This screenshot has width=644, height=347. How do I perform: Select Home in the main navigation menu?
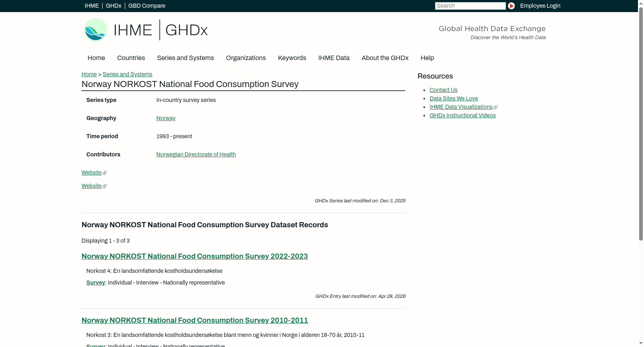pos(96,58)
